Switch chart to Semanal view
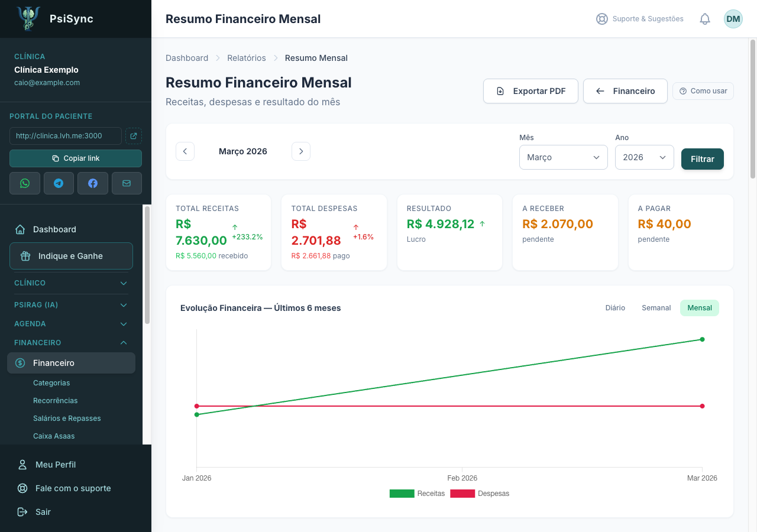Screen dimensions: 757x532 pos(656,308)
